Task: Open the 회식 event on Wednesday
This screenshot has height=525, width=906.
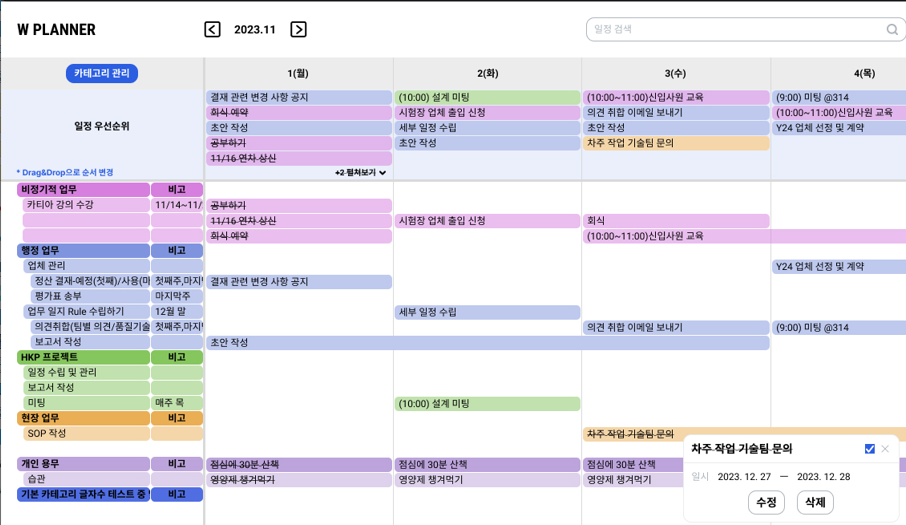Action: coord(676,221)
